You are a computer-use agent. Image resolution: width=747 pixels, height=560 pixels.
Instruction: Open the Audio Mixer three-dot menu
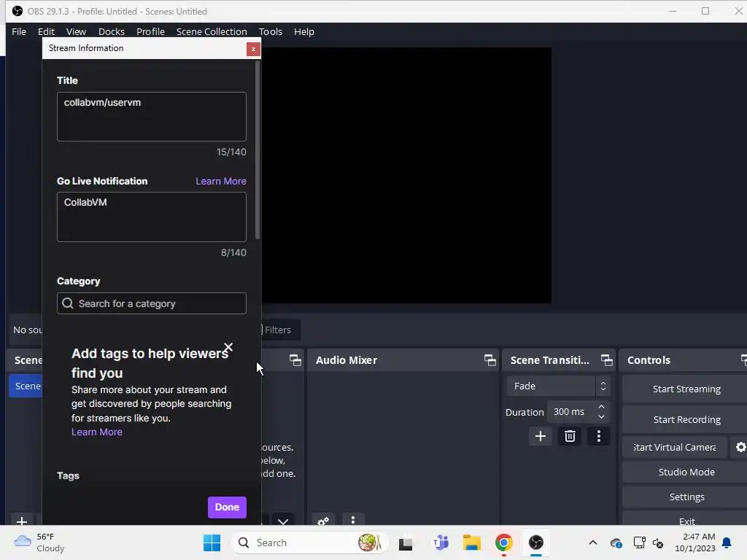353,521
